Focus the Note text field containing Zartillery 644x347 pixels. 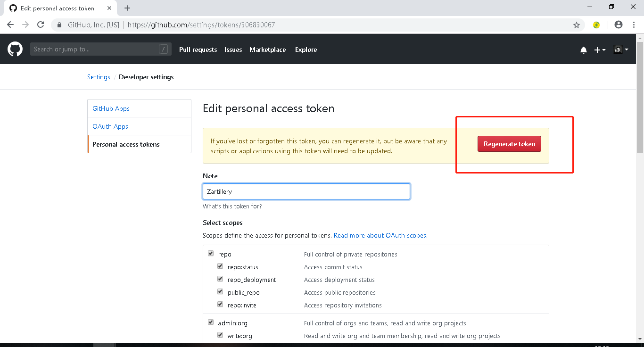pos(306,191)
